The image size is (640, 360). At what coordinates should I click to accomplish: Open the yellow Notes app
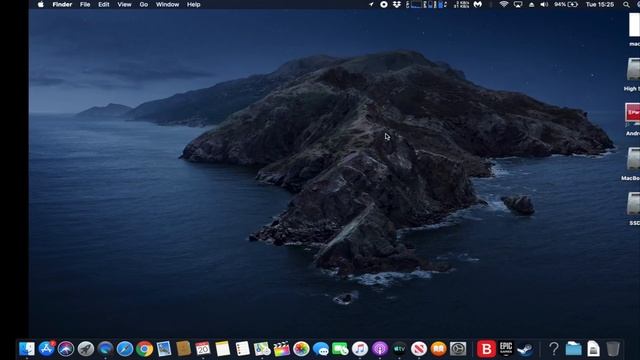coord(222,349)
